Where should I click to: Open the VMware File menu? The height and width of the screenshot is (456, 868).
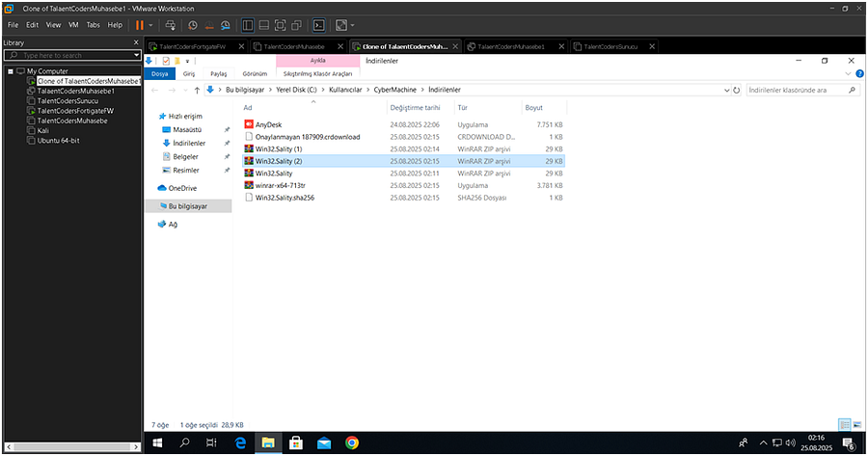(x=13, y=25)
